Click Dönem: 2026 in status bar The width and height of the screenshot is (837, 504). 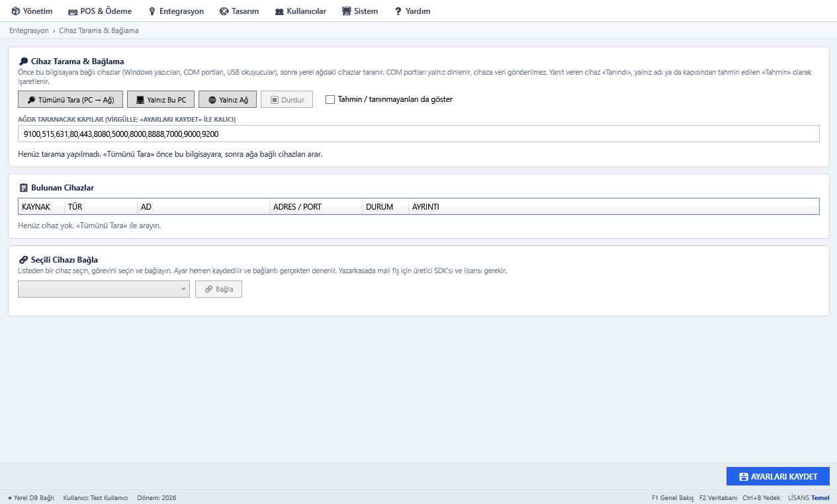point(157,497)
